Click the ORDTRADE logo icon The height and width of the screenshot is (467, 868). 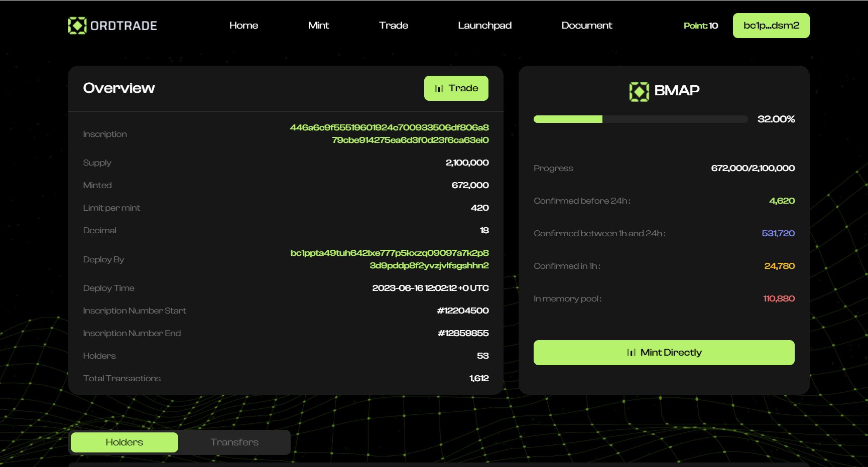pos(77,26)
